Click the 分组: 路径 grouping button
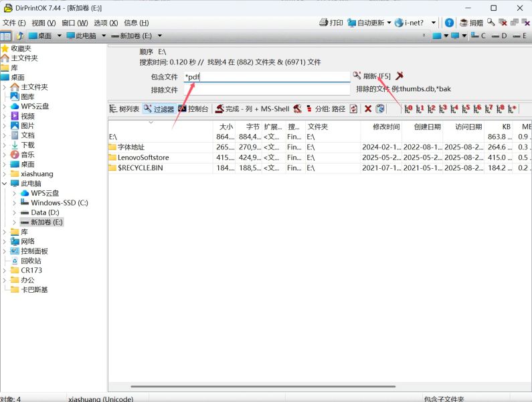This screenshot has width=532, height=402. (x=325, y=109)
